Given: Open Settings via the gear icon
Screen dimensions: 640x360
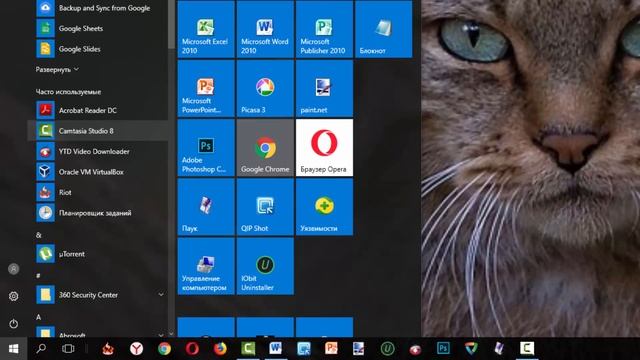Looking at the screenshot, I should (x=13, y=296).
